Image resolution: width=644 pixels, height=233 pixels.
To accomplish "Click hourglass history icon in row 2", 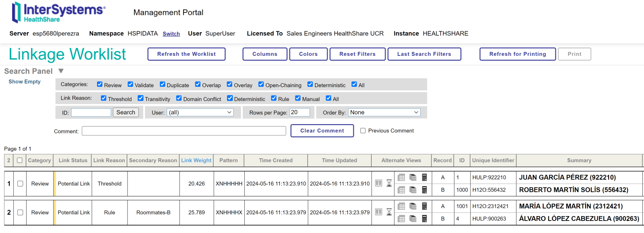I will coord(389,212).
